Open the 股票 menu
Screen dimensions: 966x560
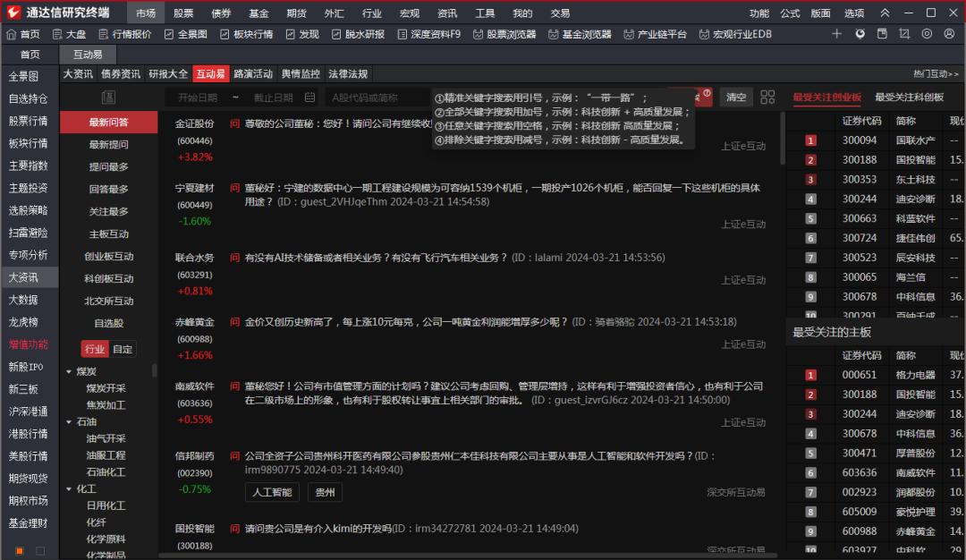tap(183, 13)
